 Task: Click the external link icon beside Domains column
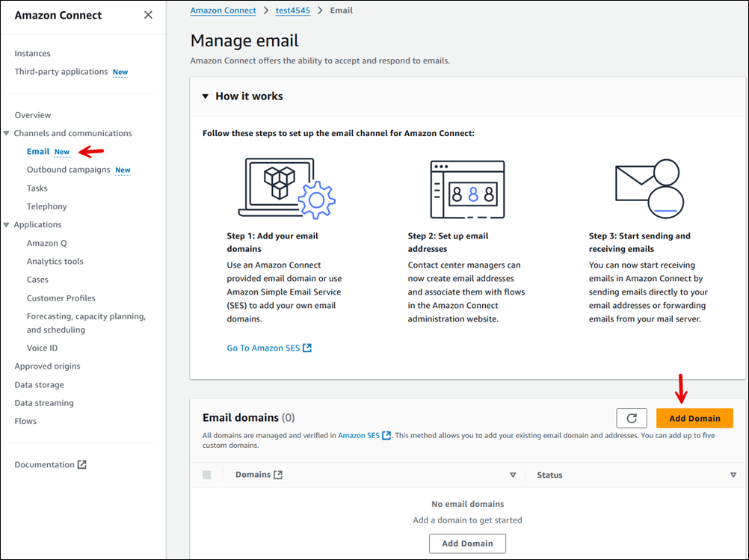click(x=279, y=474)
